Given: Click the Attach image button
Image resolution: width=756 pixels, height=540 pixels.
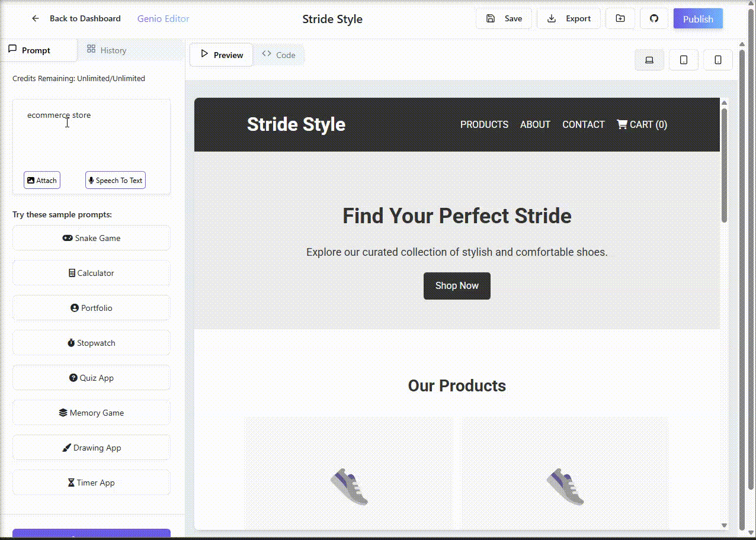Looking at the screenshot, I should [42, 181].
